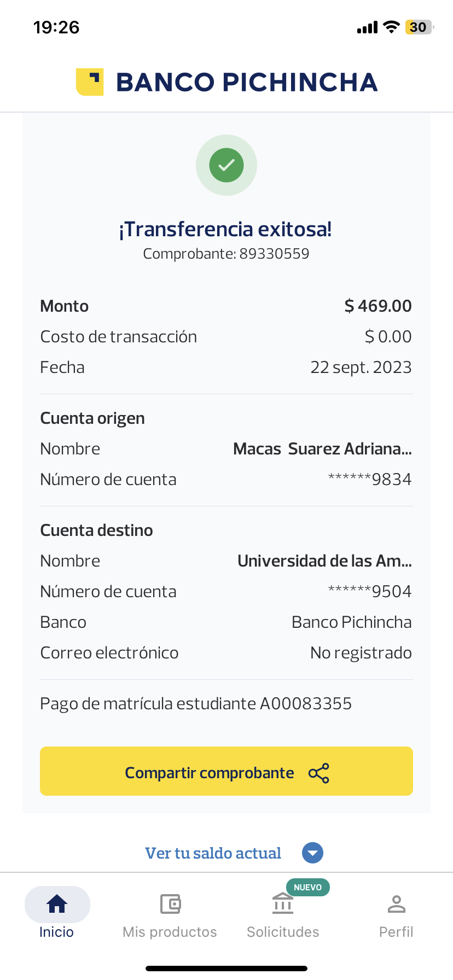
Task: Tap the Solicitudes bank building icon
Action: tap(283, 904)
